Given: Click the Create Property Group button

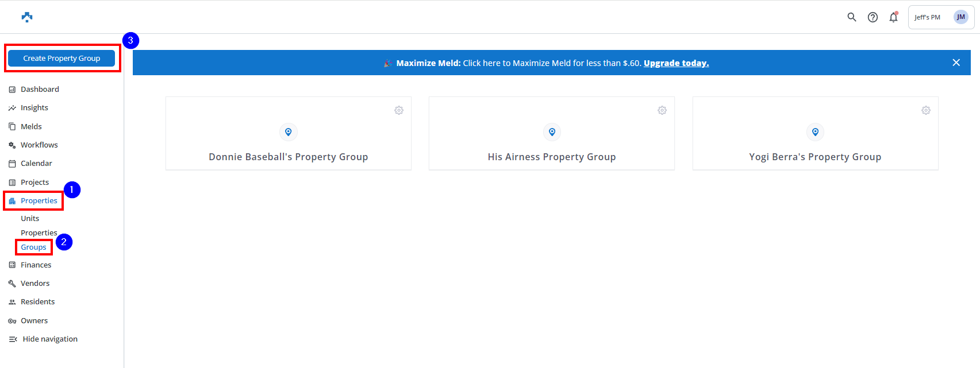Looking at the screenshot, I should click(62, 59).
